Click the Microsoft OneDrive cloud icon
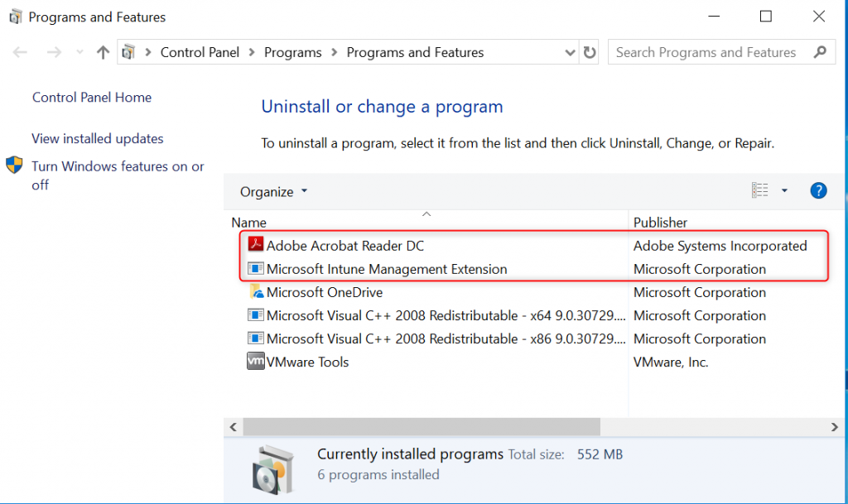The height and width of the screenshot is (504, 848). [x=255, y=292]
